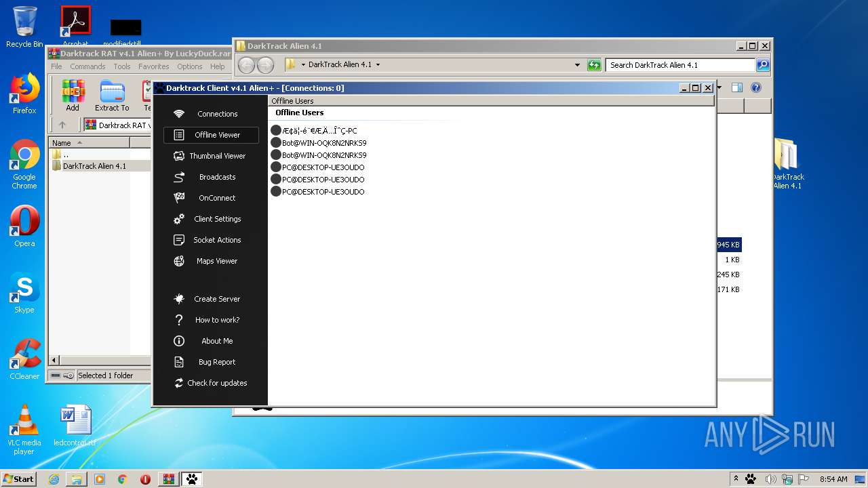Viewport: 868px width, 488px height.
Task: Open Client Settings
Action: (211, 219)
